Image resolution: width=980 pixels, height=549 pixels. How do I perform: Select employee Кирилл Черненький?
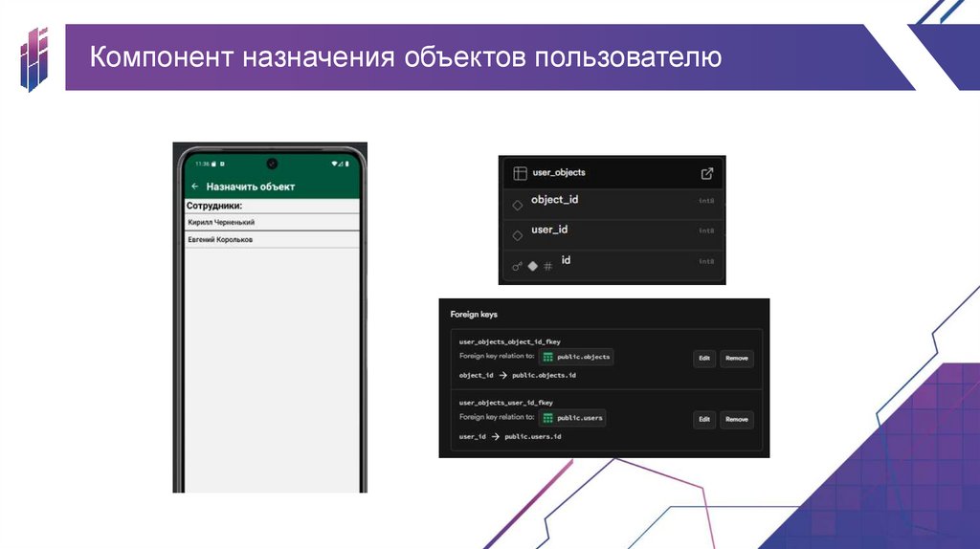[x=272, y=222]
